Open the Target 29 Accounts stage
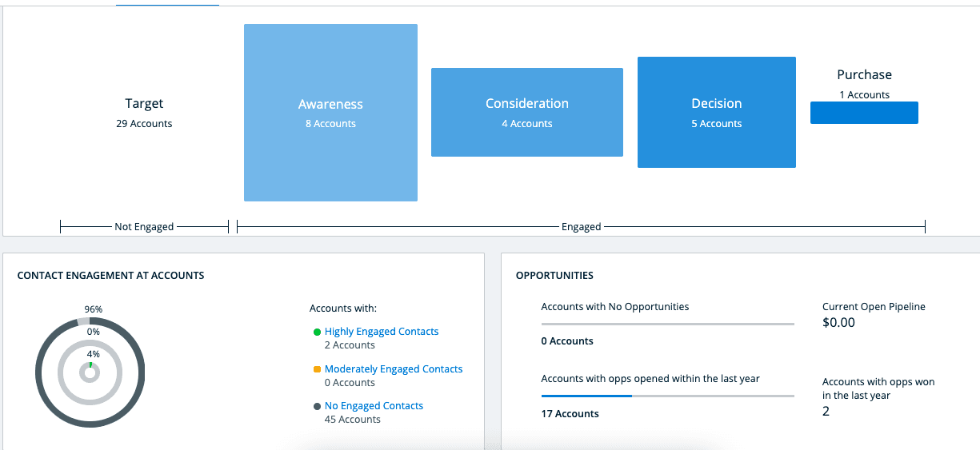The image size is (980, 450). (144, 113)
